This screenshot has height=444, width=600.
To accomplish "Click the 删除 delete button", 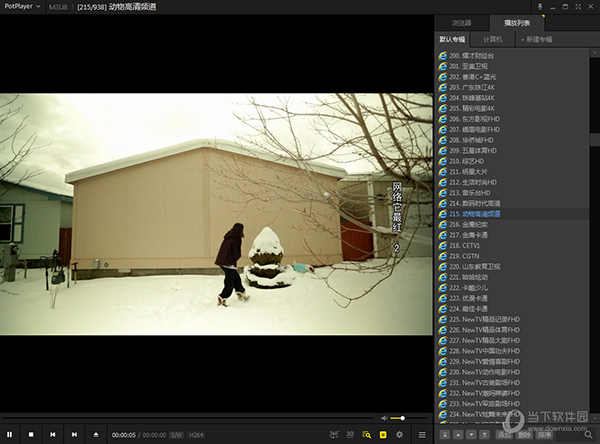I will point(523,434).
